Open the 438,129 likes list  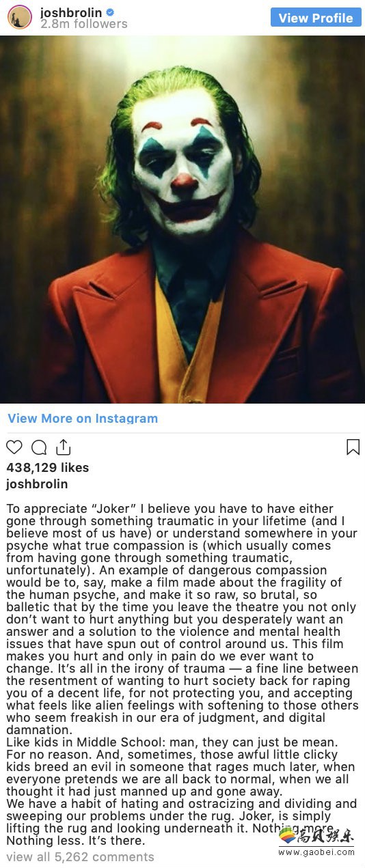coord(47,468)
